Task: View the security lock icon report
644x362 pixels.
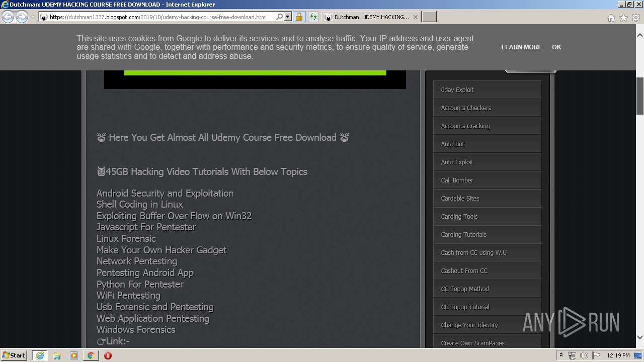Action: point(299,17)
